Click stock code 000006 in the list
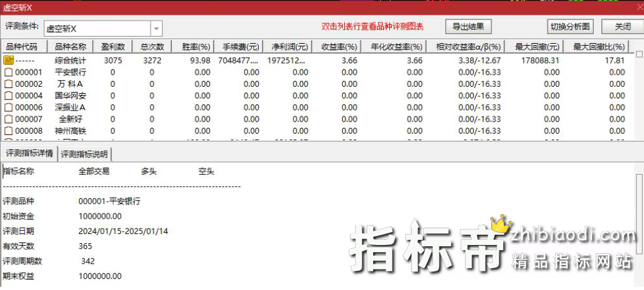 tap(29, 107)
